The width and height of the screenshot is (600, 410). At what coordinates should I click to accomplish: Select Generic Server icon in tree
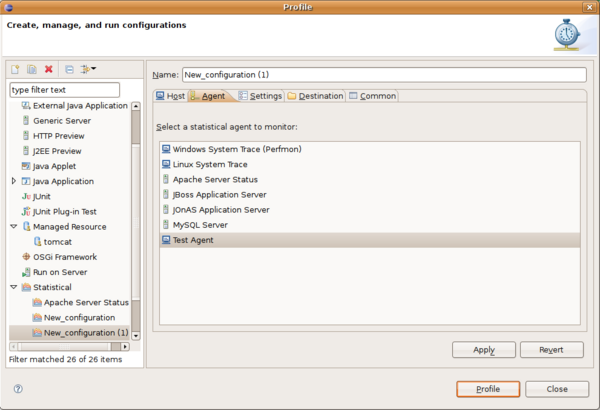point(26,121)
